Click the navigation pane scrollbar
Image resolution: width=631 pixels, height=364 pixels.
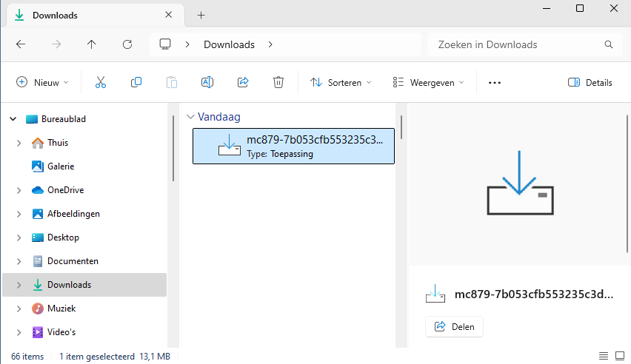[x=173, y=148]
